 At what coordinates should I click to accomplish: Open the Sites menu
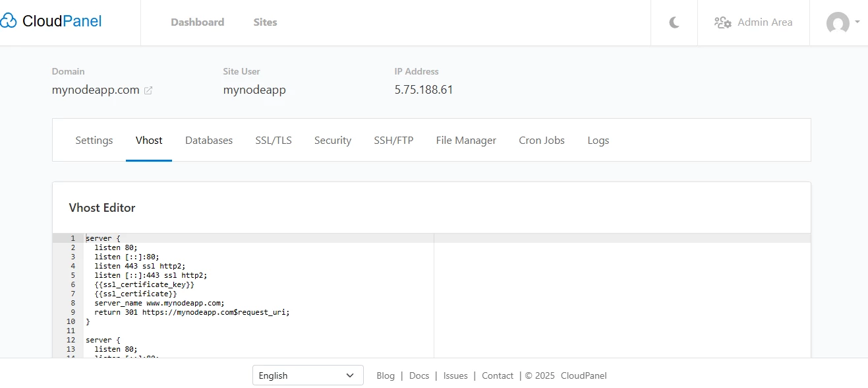point(265,22)
